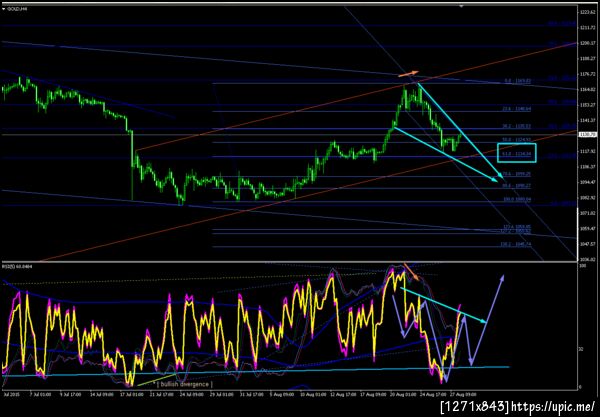Click the '17 Jul 01:00' time axis label
The height and width of the screenshot is (417, 600).
[132, 394]
